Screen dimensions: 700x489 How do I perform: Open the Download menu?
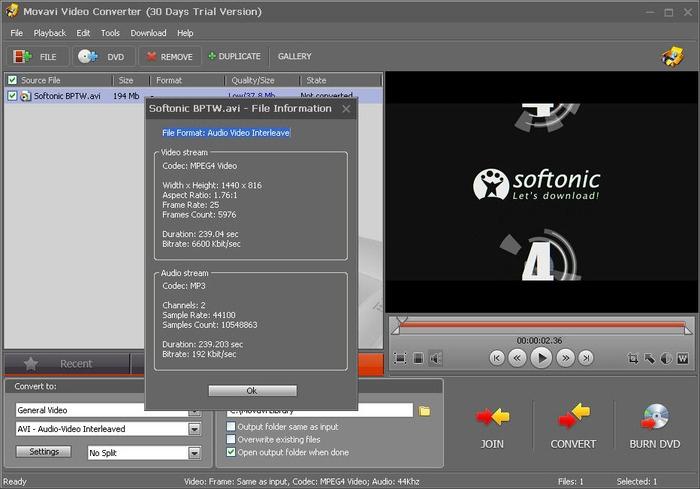[x=148, y=33]
